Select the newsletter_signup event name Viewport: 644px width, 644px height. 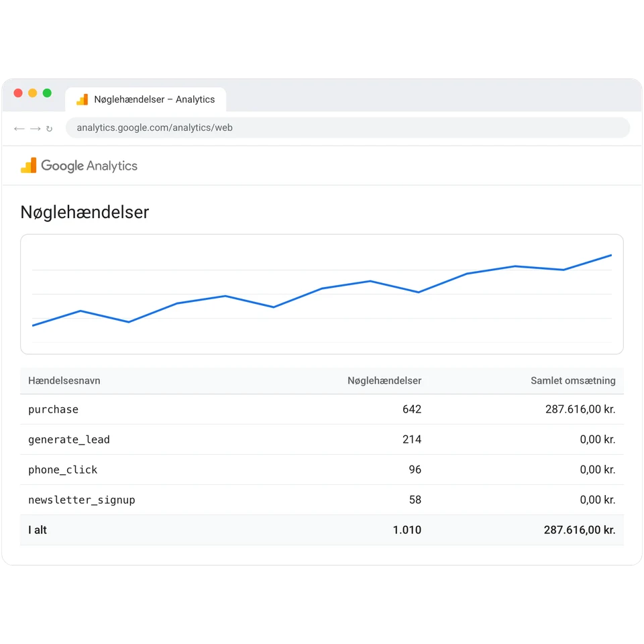(82, 500)
